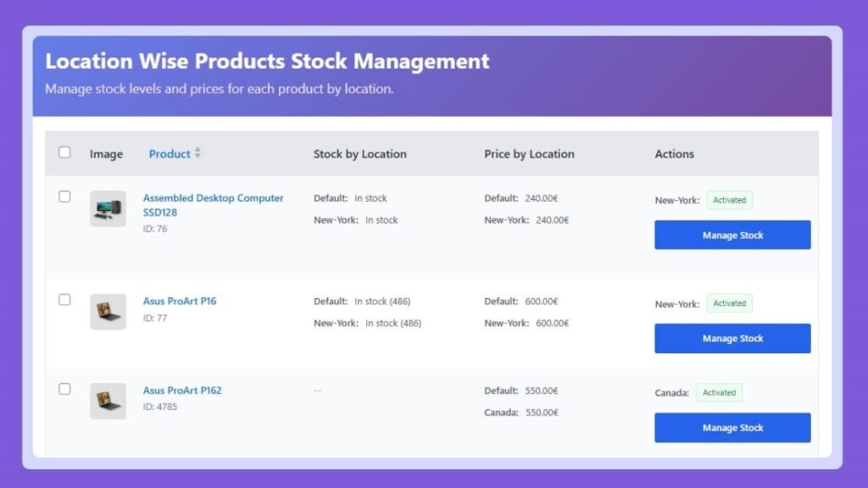Open the Asus ProArt P16 product link
Screen dimensions: 868x488
pos(180,301)
